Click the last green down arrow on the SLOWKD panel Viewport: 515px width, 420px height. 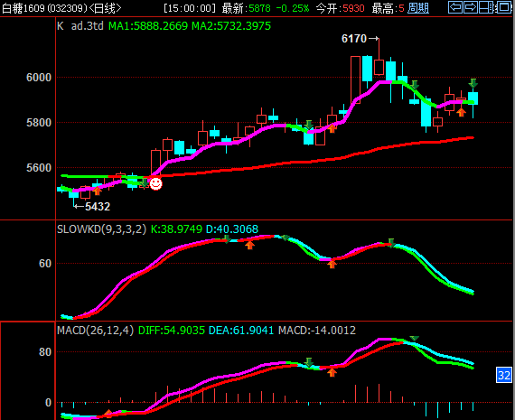(391, 243)
